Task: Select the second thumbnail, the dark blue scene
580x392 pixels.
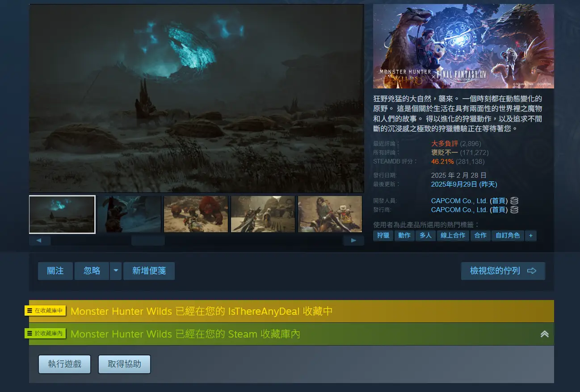Action: coord(129,214)
